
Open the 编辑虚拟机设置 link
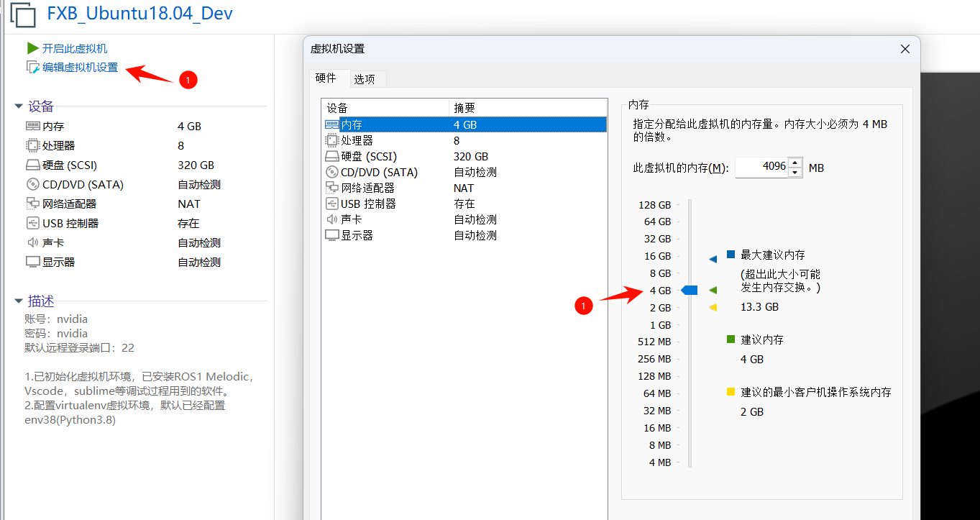(80, 68)
